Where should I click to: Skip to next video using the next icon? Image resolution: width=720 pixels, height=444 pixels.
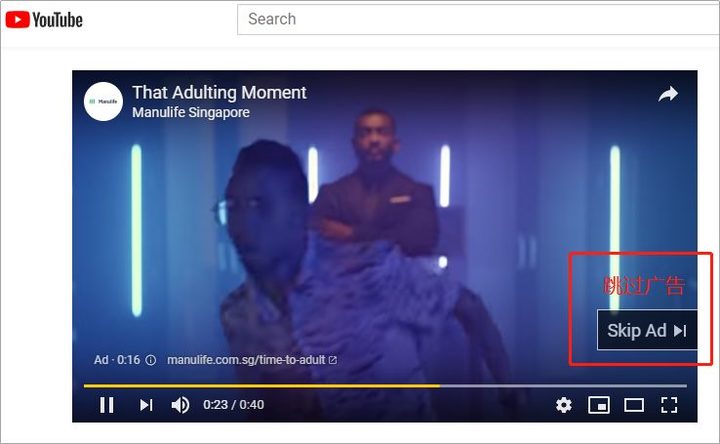coord(146,405)
